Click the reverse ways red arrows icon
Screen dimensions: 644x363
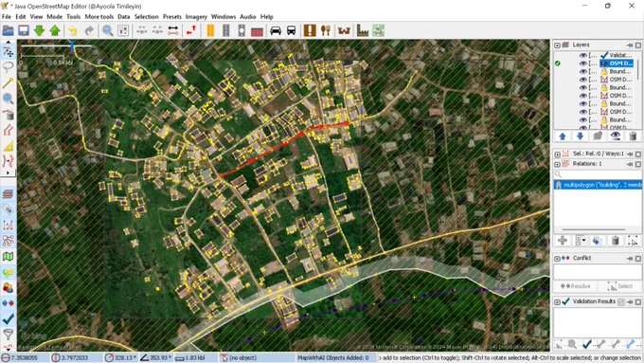(191, 30)
